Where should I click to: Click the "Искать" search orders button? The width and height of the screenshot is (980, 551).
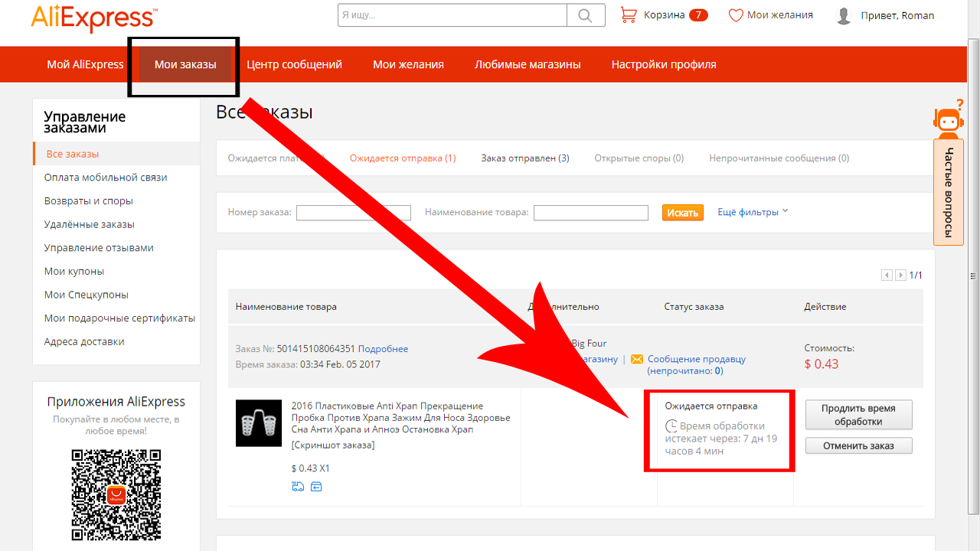click(x=682, y=213)
